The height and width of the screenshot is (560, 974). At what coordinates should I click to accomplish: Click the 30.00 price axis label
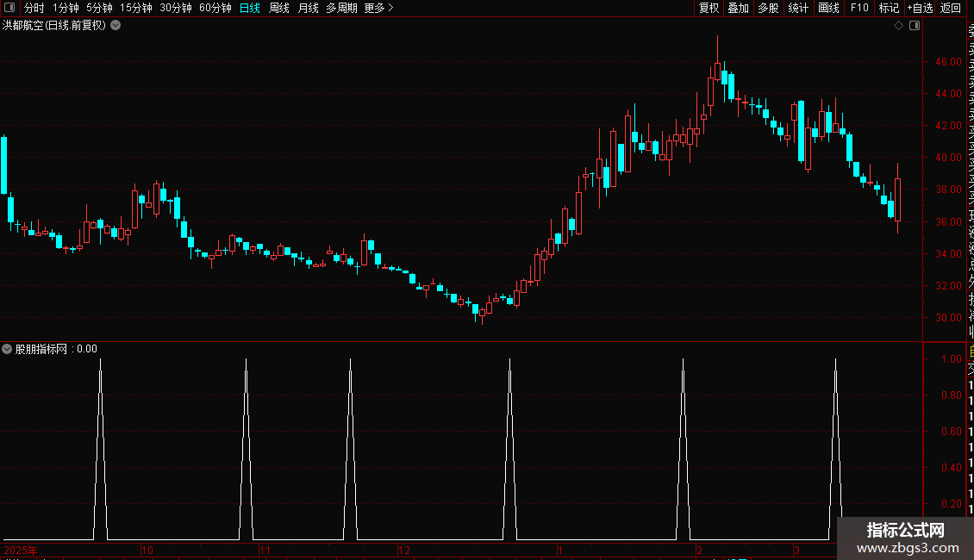tap(948, 317)
